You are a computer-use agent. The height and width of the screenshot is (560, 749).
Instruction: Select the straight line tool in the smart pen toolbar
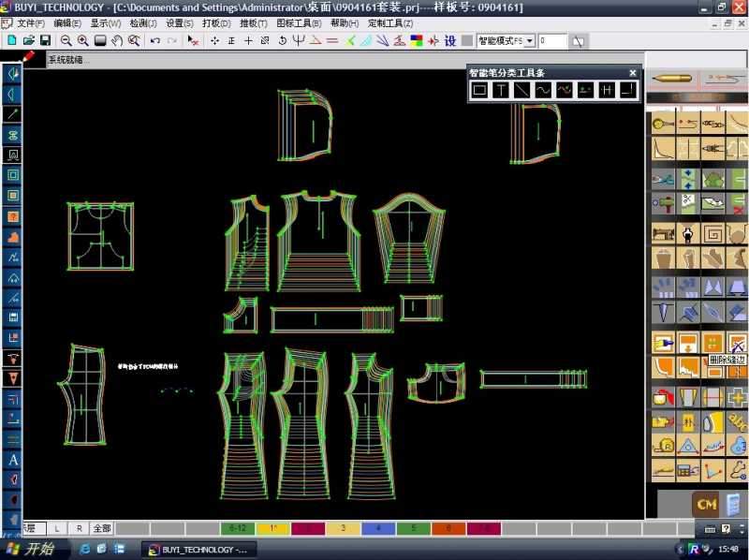pyautogui.click(x=521, y=89)
